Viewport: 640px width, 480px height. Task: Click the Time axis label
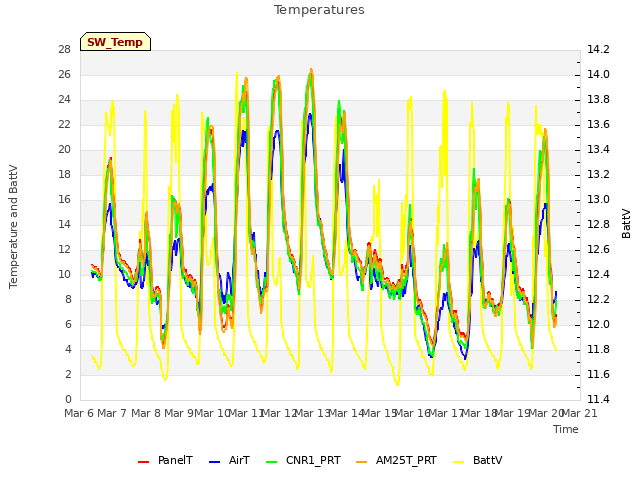click(566, 429)
